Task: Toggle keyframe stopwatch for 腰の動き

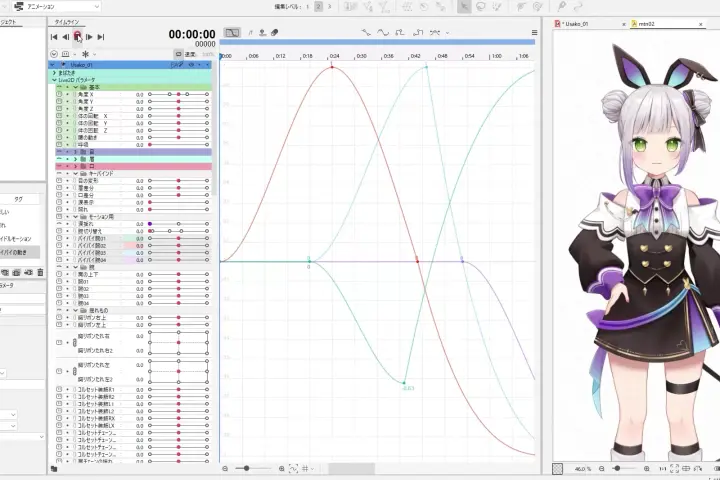Action: click(x=59, y=137)
